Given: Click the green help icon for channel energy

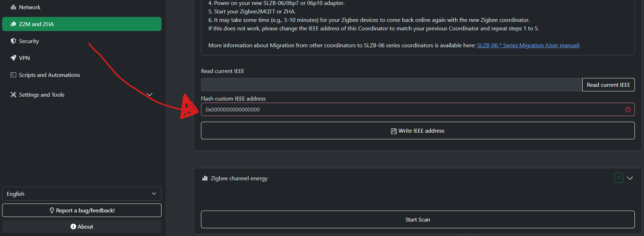Looking at the screenshot, I should pyautogui.click(x=619, y=178).
